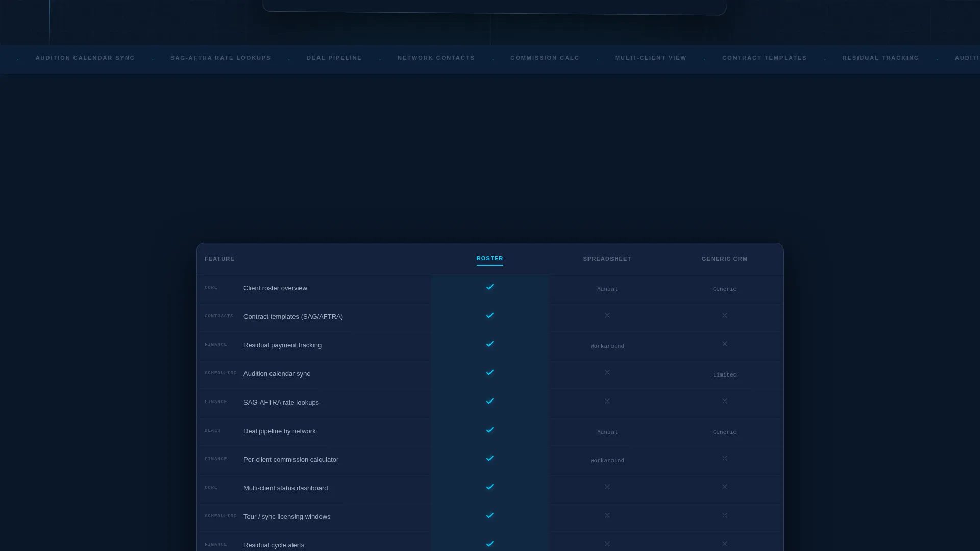Screen dimensions: 980x551
Task: Select the GENERIC CRM column header
Action: point(725,259)
